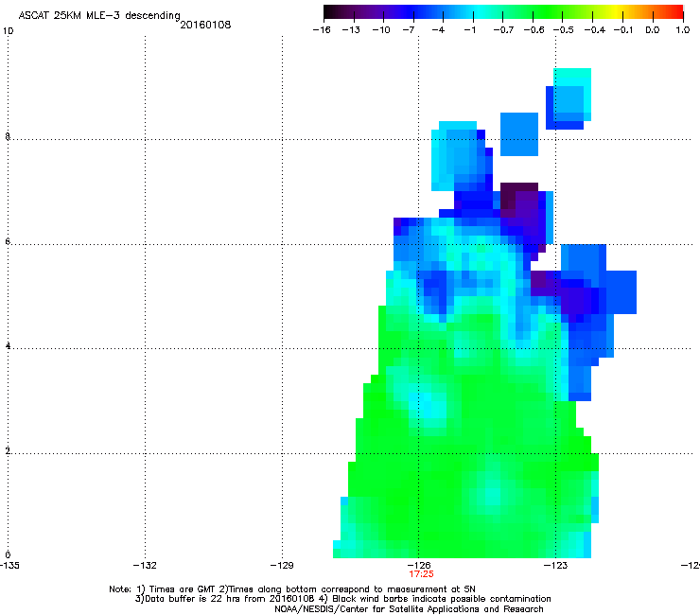Click the NOAA/NESDIS credit line
The image size is (700, 615).
click(x=409, y=609)
